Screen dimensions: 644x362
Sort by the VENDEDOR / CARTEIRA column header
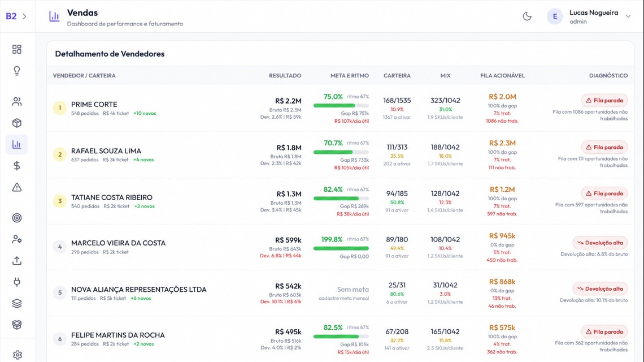(x=84, y=76)
